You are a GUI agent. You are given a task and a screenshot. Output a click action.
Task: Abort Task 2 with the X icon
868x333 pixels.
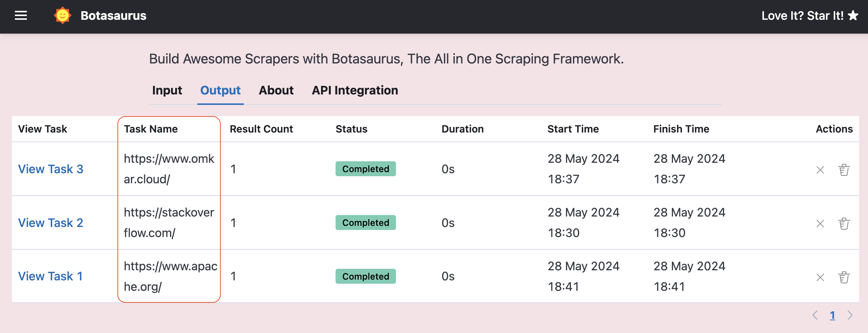[x=820, y=224]
